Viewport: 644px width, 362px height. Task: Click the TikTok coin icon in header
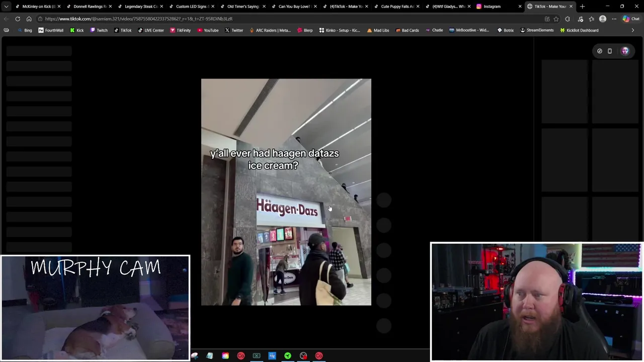(600, 51)
